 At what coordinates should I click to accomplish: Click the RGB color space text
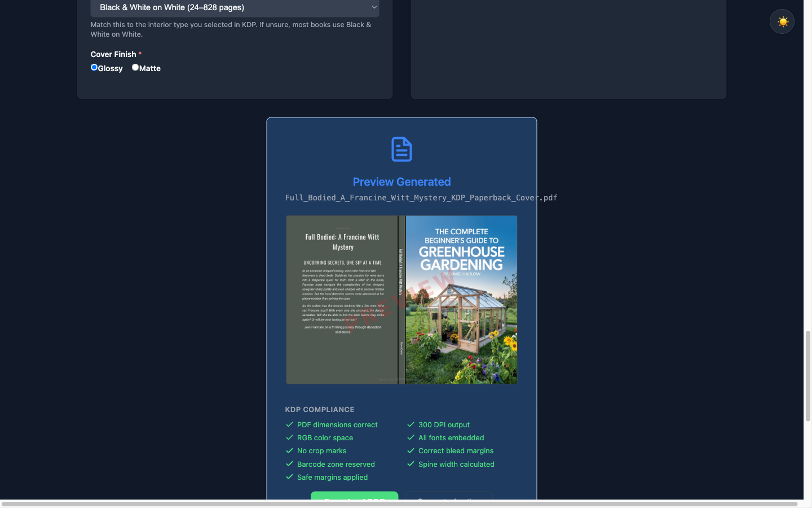click(x=325, y=437)
